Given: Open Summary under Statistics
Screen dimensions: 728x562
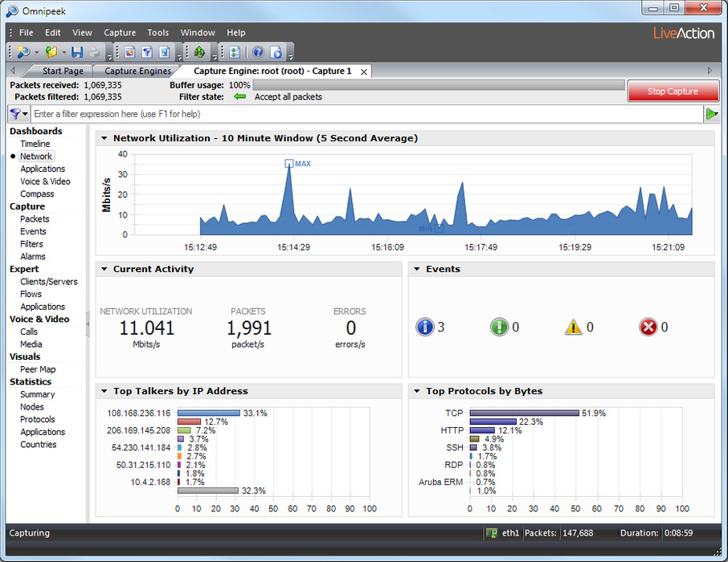Looking at the screenshot, I should [37, 394].
